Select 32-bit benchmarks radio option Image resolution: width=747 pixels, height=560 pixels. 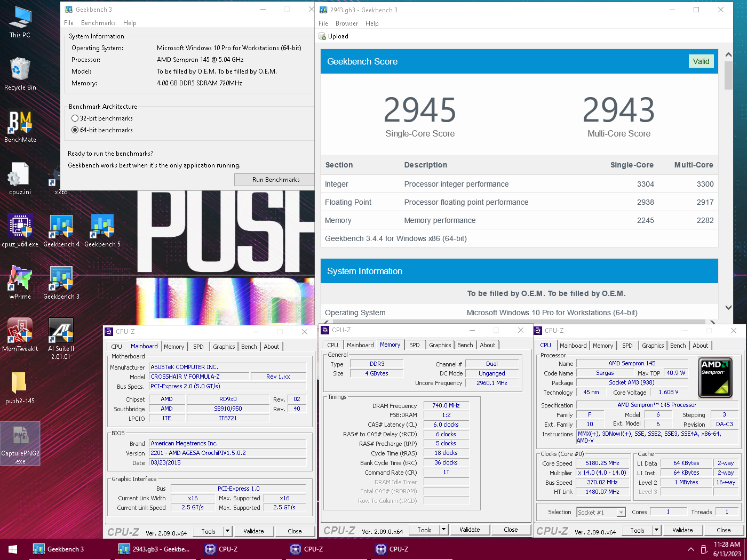75,118
